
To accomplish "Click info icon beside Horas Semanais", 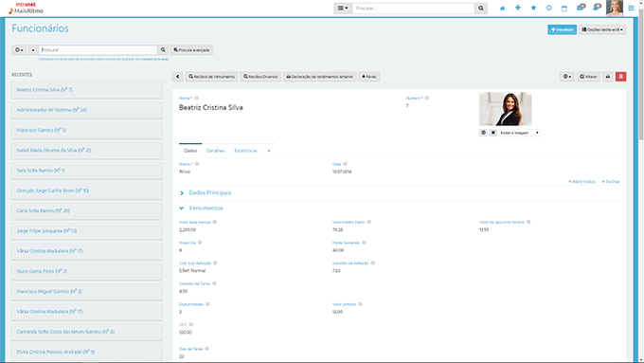I will pos(364,243).
